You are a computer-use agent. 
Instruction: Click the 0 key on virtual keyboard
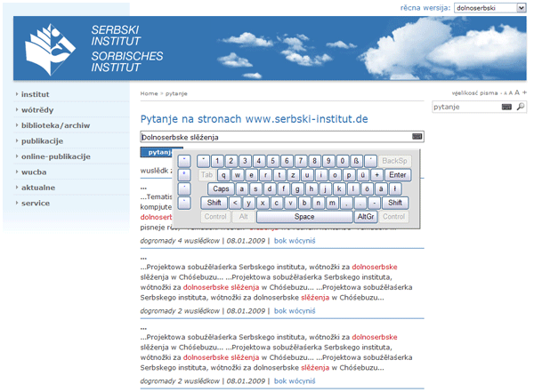coord(343,161)
